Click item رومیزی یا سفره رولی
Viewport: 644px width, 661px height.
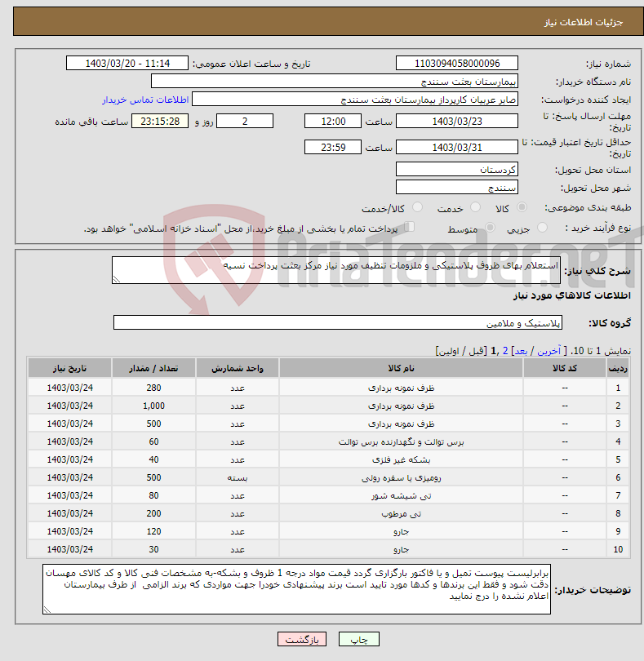tap(401, 477)
